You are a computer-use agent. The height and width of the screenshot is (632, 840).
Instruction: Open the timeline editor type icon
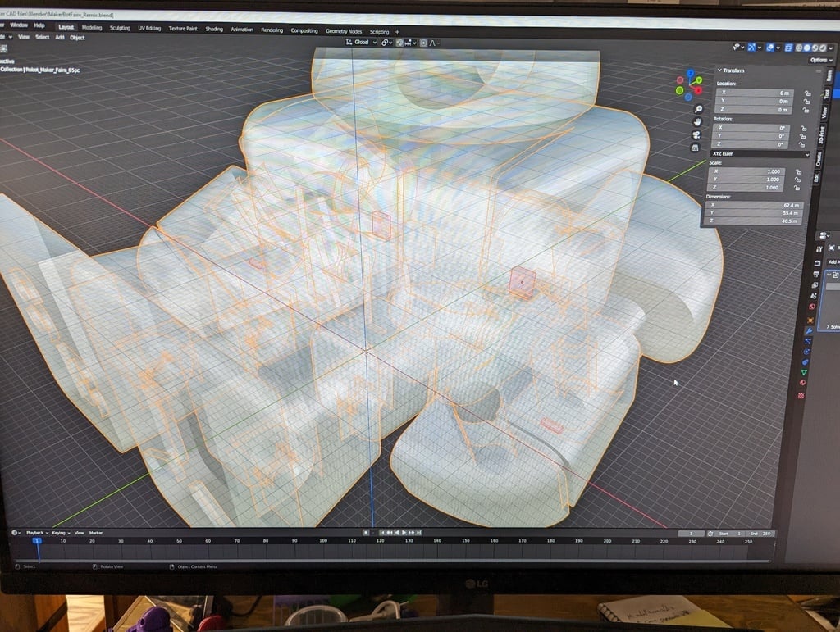click(15, 533)
